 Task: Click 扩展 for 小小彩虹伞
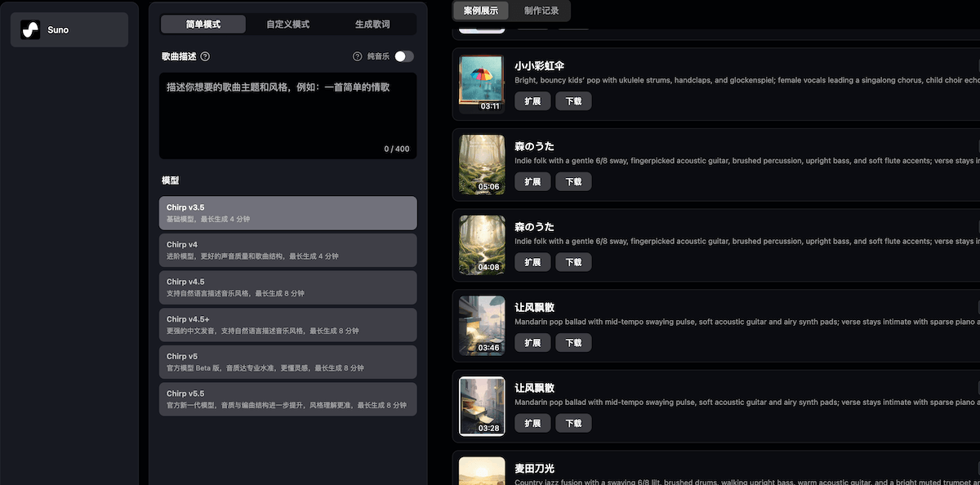(x=532, y=101)
